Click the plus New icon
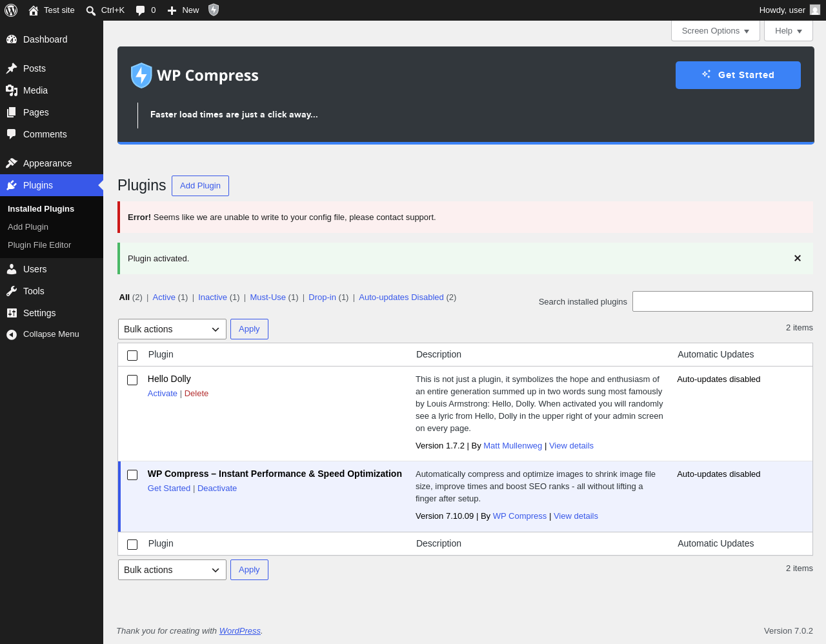 172,10
